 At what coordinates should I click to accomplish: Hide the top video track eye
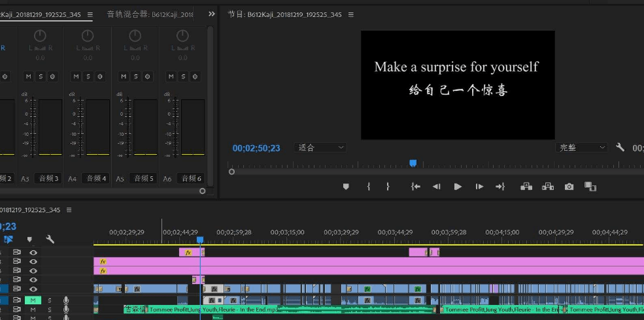[33, 252]
